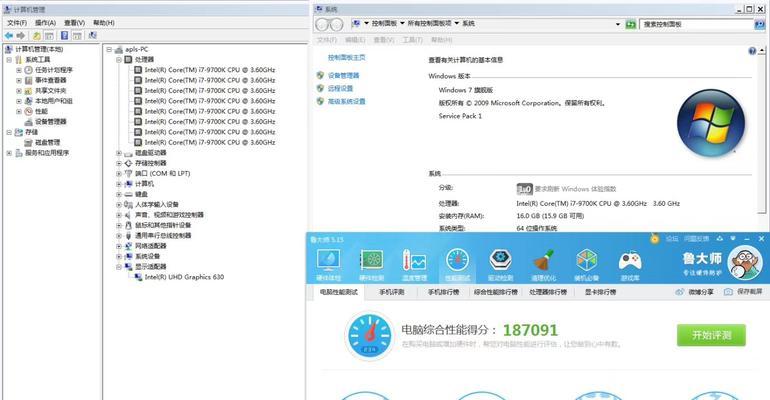Screen dimensions: 770x400
Task: Open the 高级系统设置 link
Action: [347, 101]
